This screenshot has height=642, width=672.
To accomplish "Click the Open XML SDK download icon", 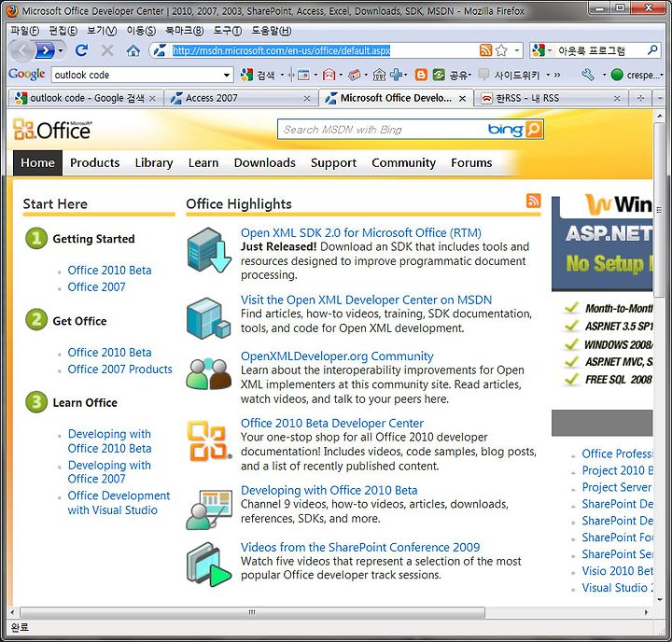I will [209, 250].
